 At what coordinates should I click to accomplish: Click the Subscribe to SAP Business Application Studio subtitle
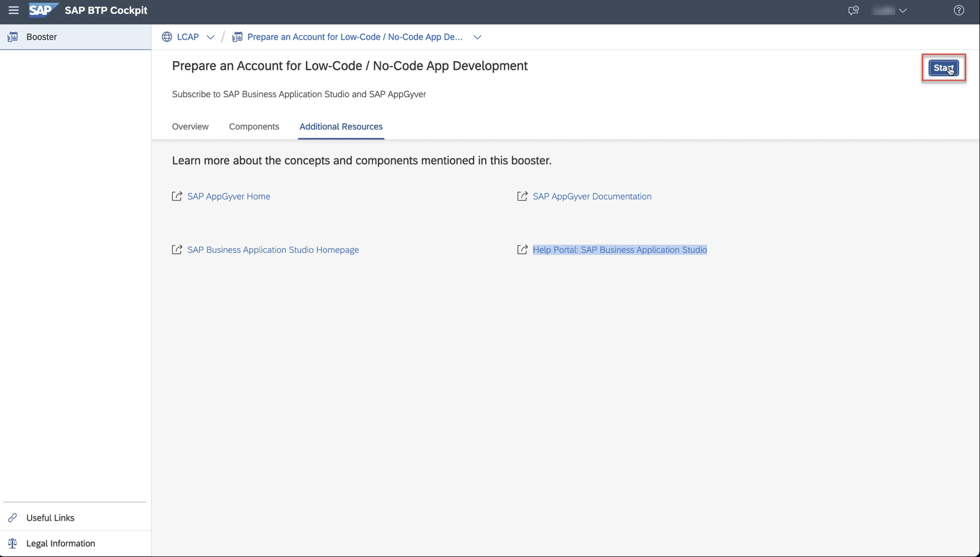click(x=299, y=94)
